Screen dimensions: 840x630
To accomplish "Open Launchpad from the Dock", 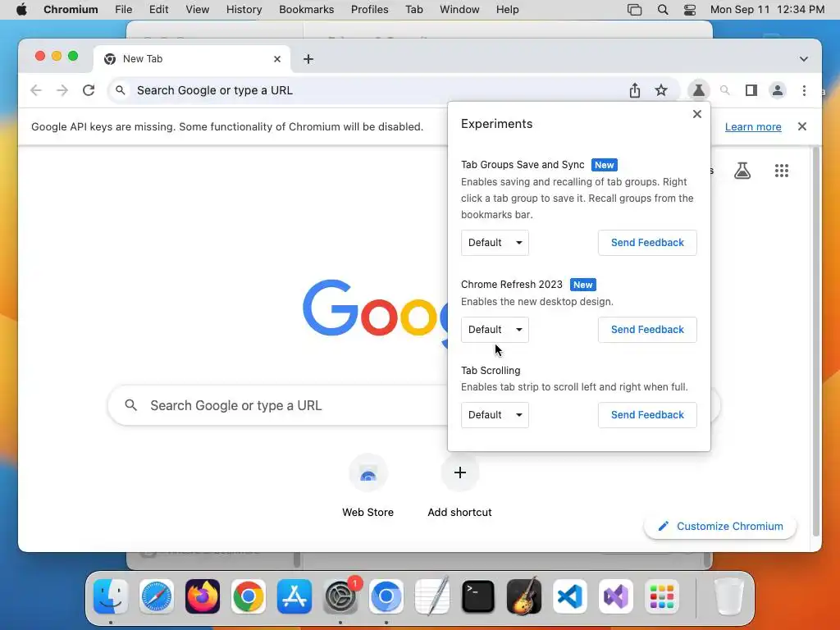I will point(662,596).
